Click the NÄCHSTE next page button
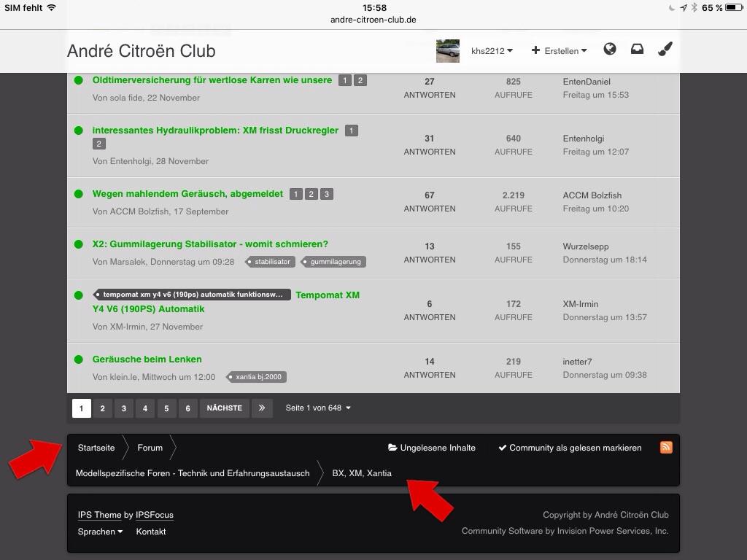747x560 pixels. pos(225,408)
